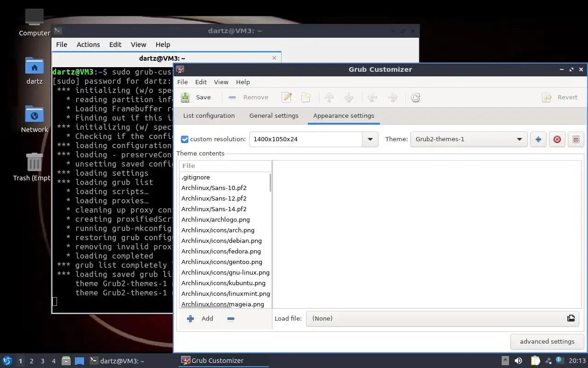
Task: Click the move right arrow toolbar icon
Action: pyautogui.click(x=392, y=97)
